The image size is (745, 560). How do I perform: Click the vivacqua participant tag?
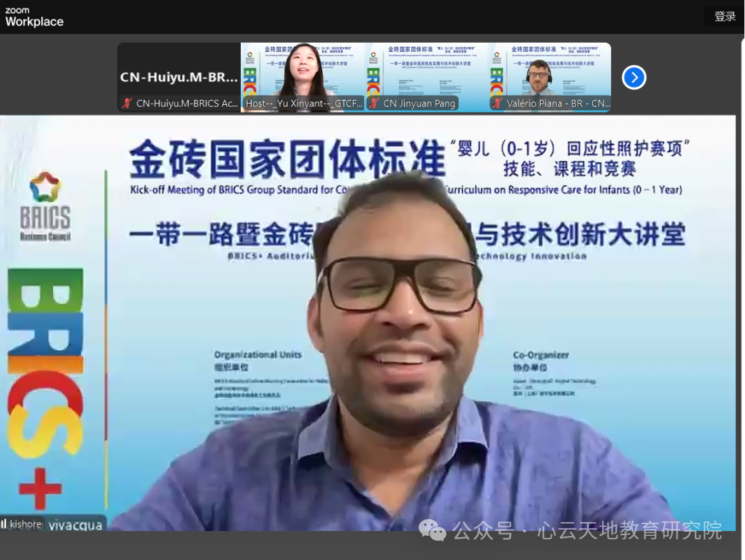click(76, 524)
